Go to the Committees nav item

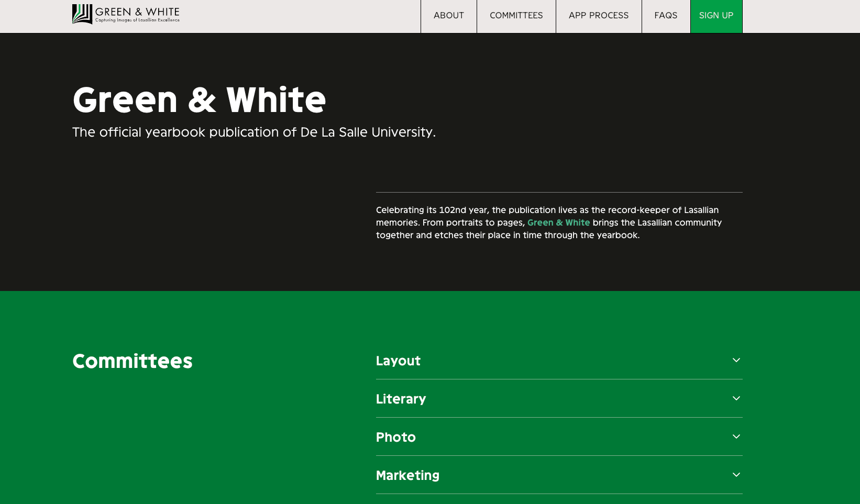pos(516,16)
